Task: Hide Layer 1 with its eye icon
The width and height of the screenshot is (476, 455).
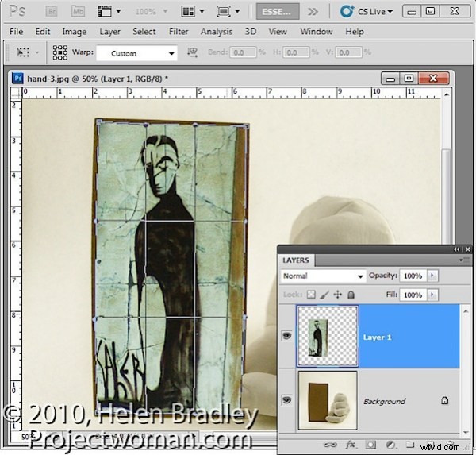Action: pyautogui.click(x=286, y=336)
